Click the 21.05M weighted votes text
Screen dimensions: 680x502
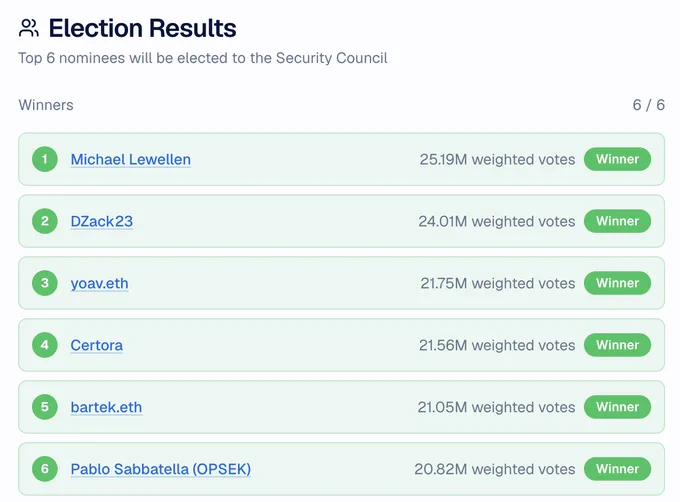(496, 407)
